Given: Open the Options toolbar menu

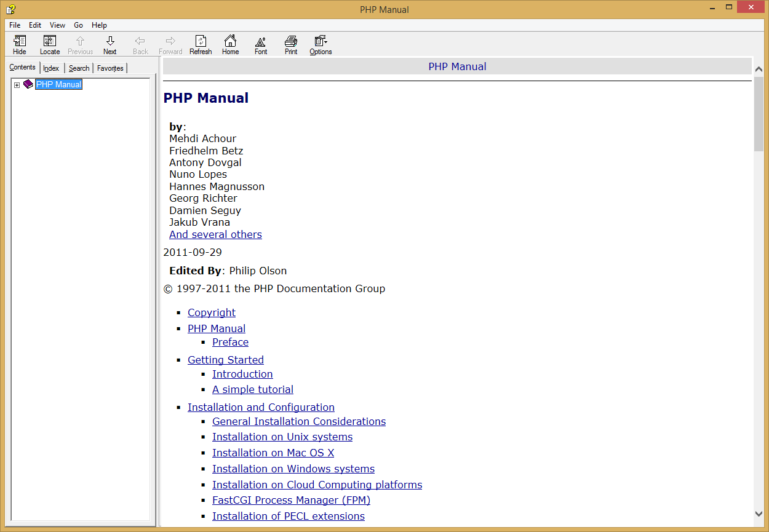Looking at the screenshot, I should pos(321,45).
